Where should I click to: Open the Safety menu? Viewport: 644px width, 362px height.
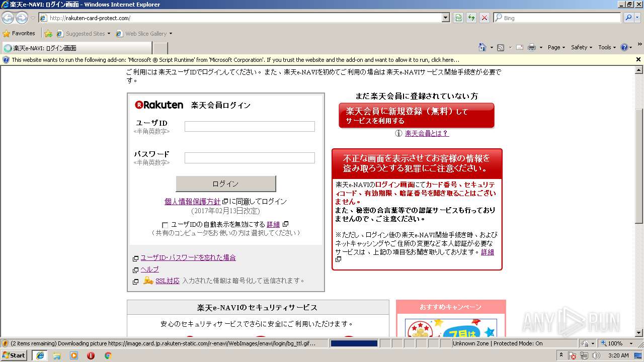click(x=582, y=47)
